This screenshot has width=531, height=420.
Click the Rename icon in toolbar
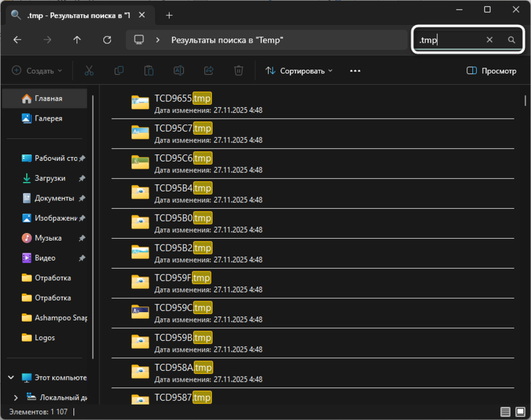(179, 71)
